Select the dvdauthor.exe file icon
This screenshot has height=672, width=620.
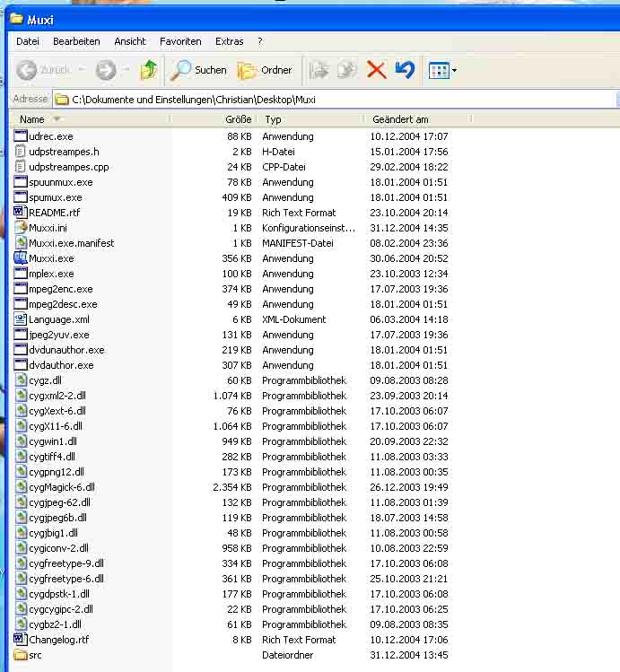pyautogui.click(x=21, y=365)
